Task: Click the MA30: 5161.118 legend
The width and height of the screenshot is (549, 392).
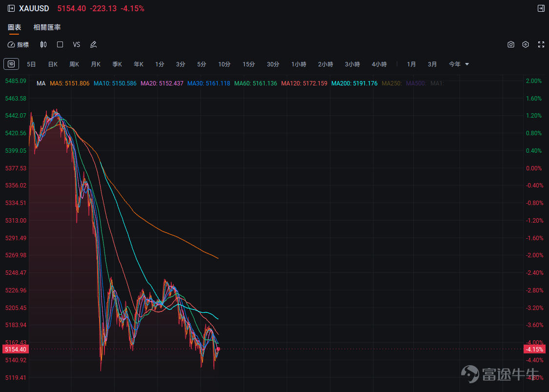Action: tap(209, 83)
